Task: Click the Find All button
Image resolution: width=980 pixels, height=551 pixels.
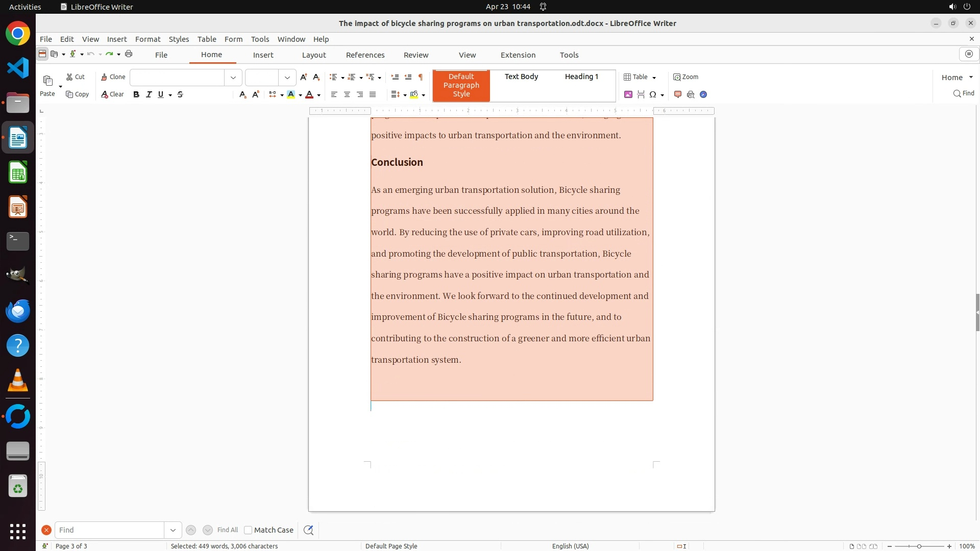Action: (227, 530)
